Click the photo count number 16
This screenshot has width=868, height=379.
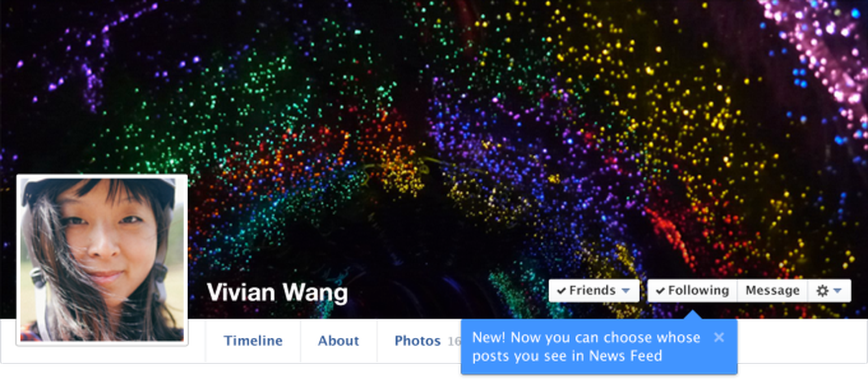454,341
